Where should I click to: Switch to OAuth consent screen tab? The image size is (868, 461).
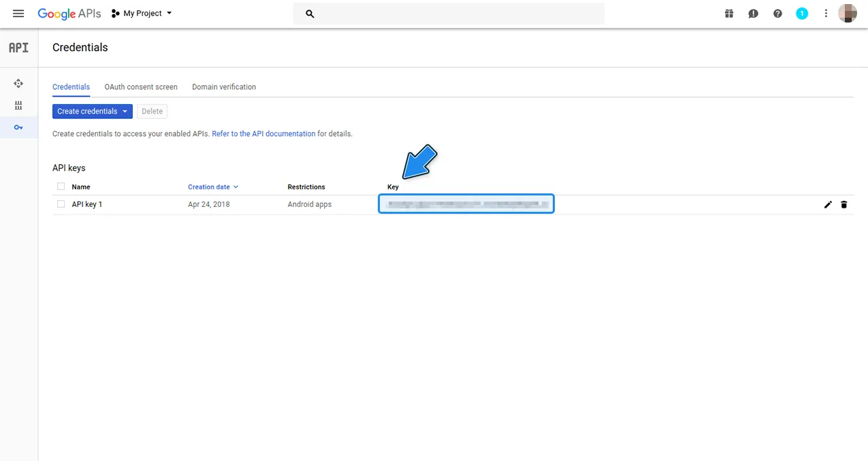pos(141,87)
